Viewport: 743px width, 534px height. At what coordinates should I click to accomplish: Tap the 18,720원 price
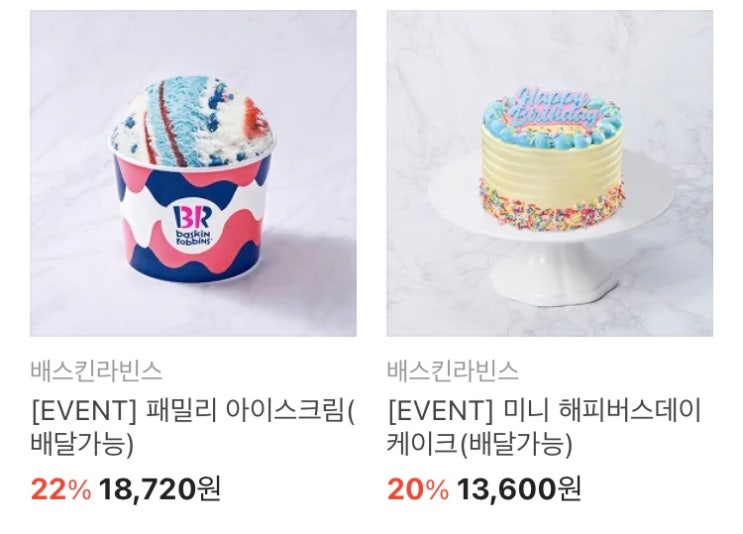(160, 489)
